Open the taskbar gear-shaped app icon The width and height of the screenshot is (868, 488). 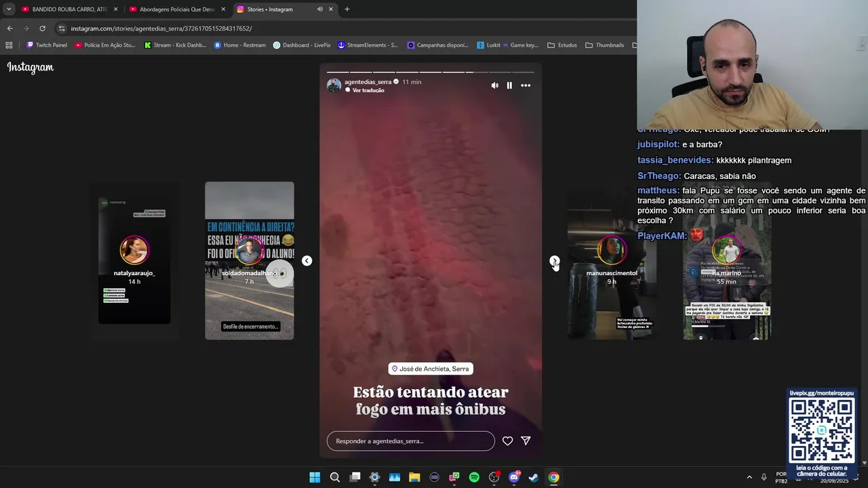pyautogui.click(x=374, y=477)
